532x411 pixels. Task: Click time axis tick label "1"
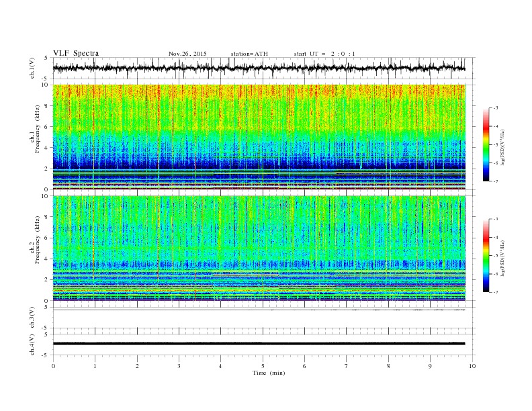coord(95,366)
